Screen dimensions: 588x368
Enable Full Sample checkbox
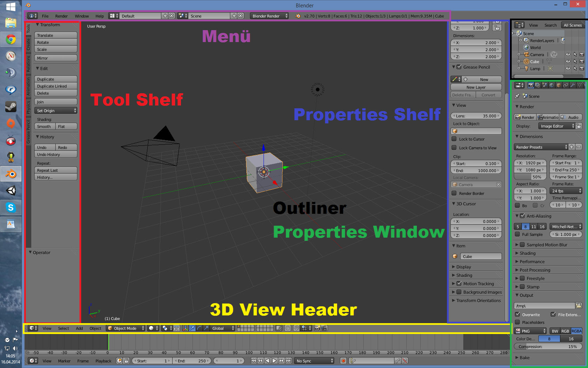click(517, 234)
